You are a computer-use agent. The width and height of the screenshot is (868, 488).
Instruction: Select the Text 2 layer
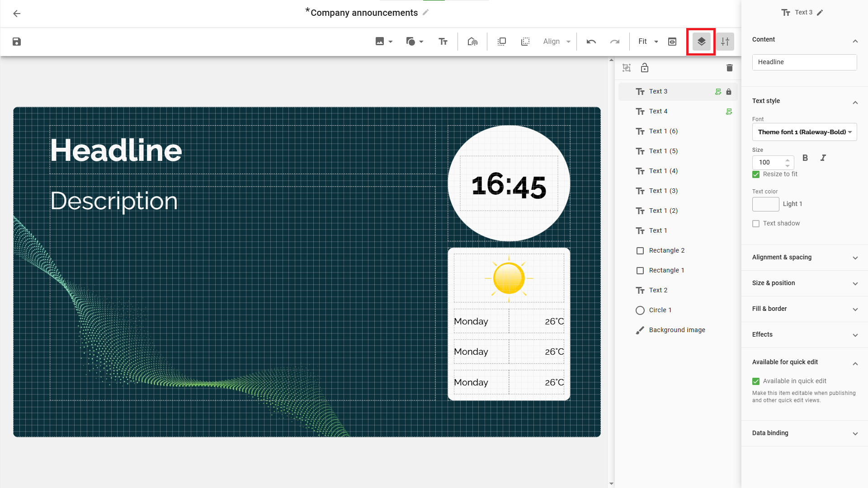coord(678,291)
